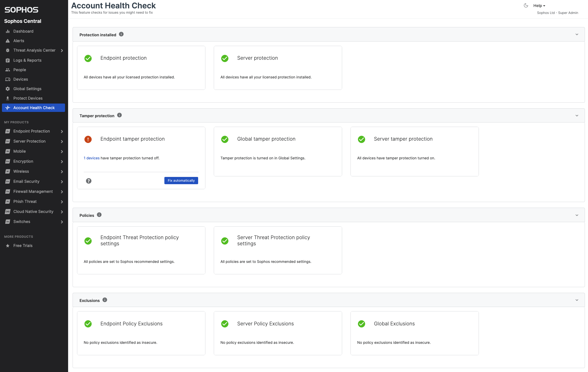Open Firewall Management product
The width and height of the screenshot is (588, 372).
33,191
